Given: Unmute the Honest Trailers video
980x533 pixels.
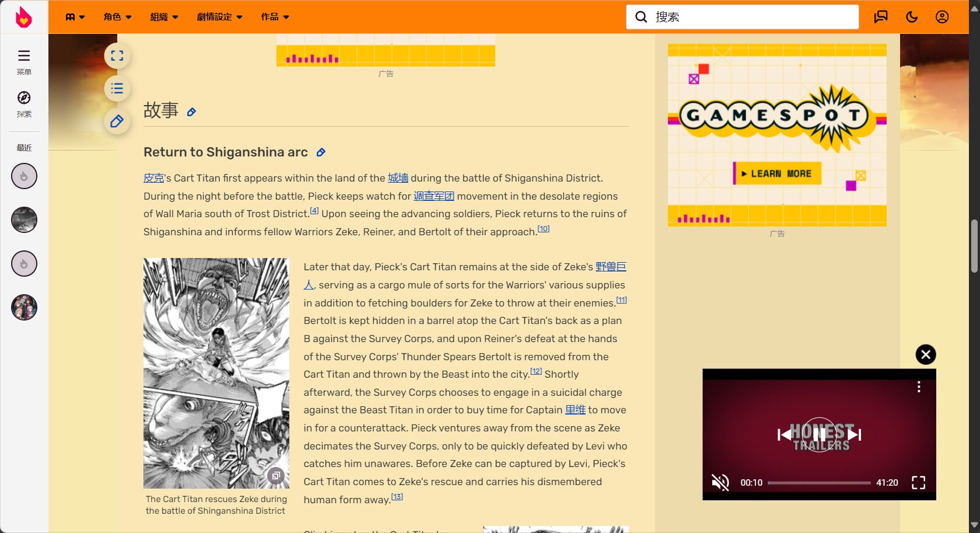Looking at the screenshot, I should 720,482.
